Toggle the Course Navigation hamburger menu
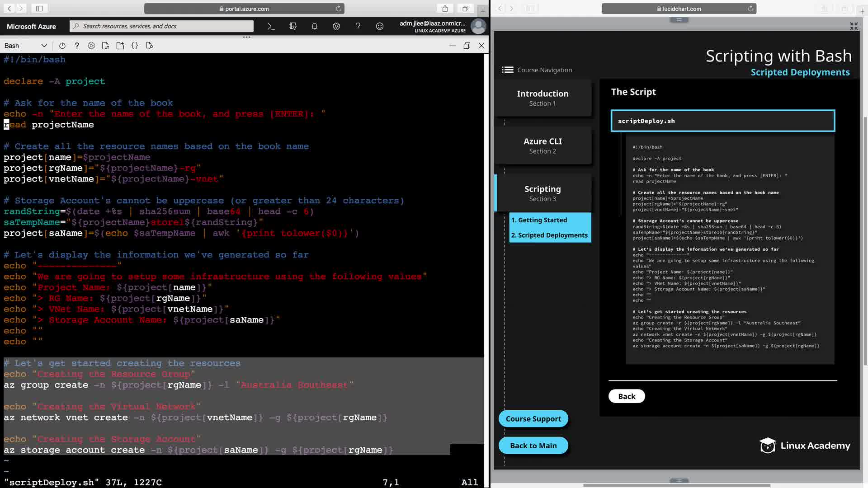The width and height of the screenshot is (868, 488). pos(508,70)
